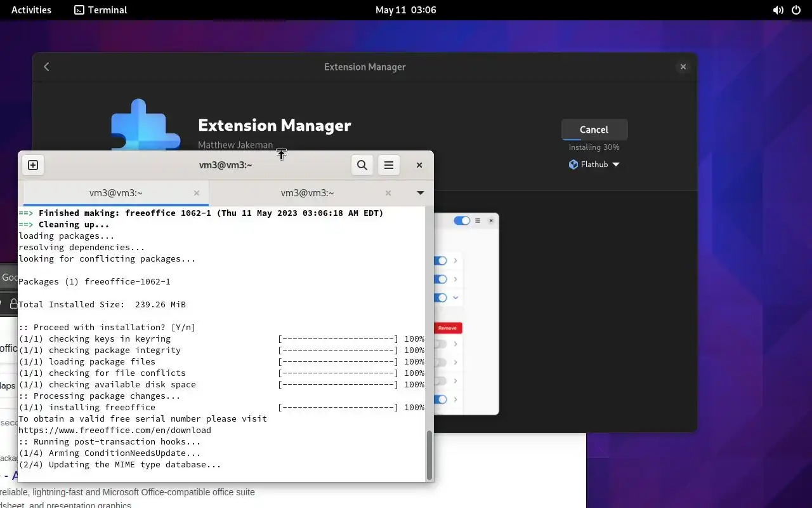Open the Activities overview
Image resolution: width=812 pixels, height=508 pixels.
click(31, 10)
